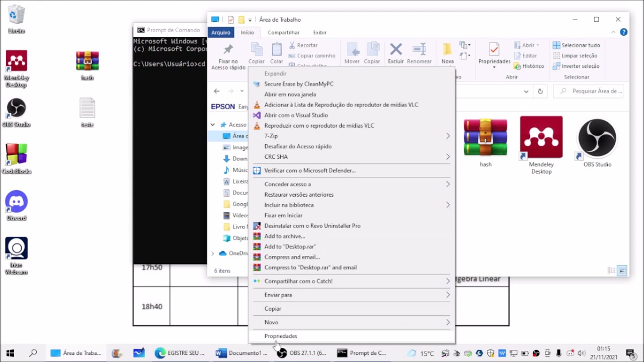Viewport: 644px width, 362px height.
Task: Open the notification center icon
Action: 630,353
